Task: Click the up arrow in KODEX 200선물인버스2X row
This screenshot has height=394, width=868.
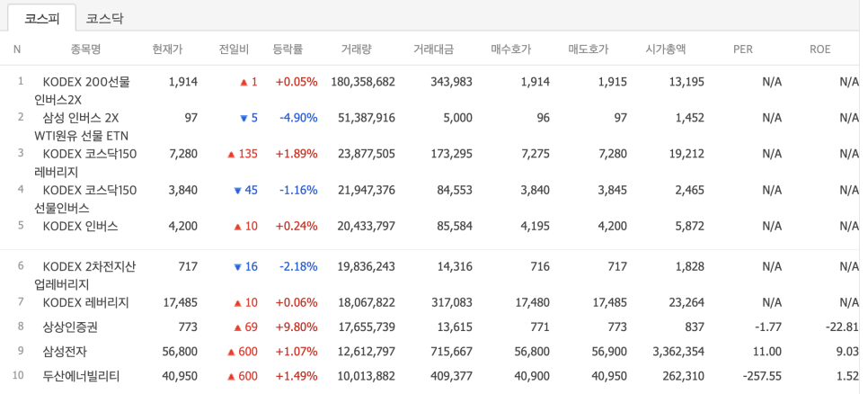Action: 244,83
